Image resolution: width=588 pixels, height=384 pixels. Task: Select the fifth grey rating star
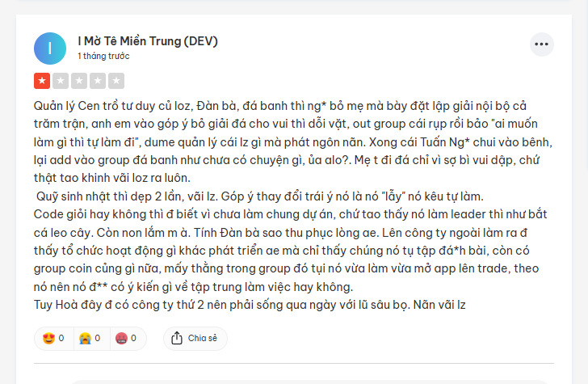(x=116, y=81)
